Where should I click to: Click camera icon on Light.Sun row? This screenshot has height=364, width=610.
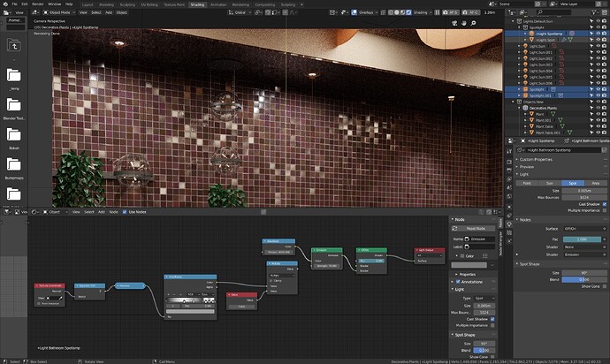604,46
